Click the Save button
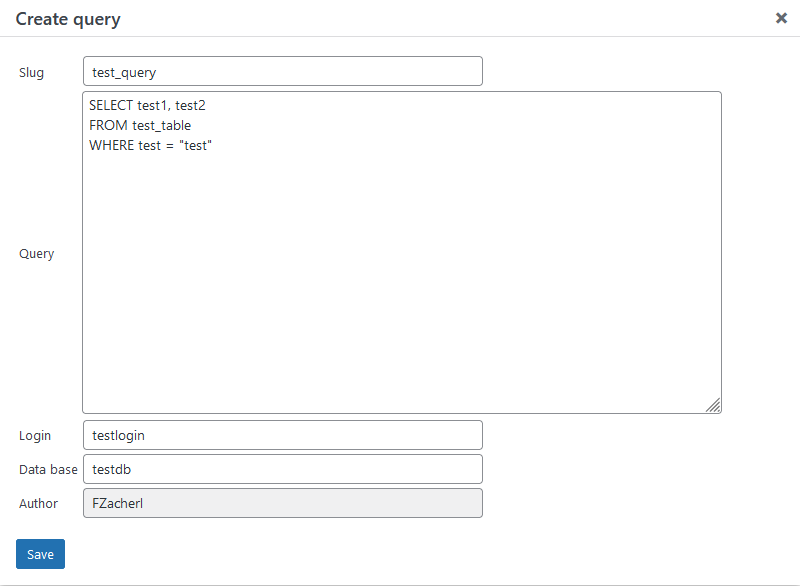800x586 pixels. 40,554
